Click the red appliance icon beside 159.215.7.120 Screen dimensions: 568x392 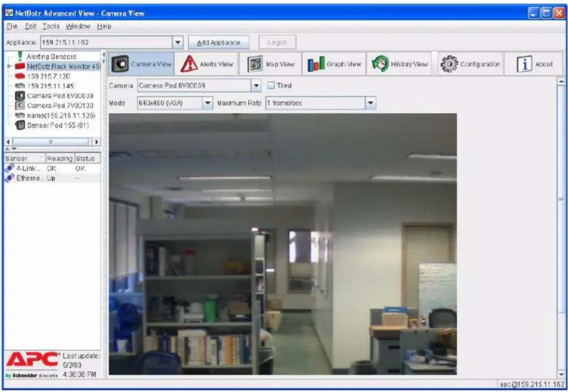tap(20, 76)
